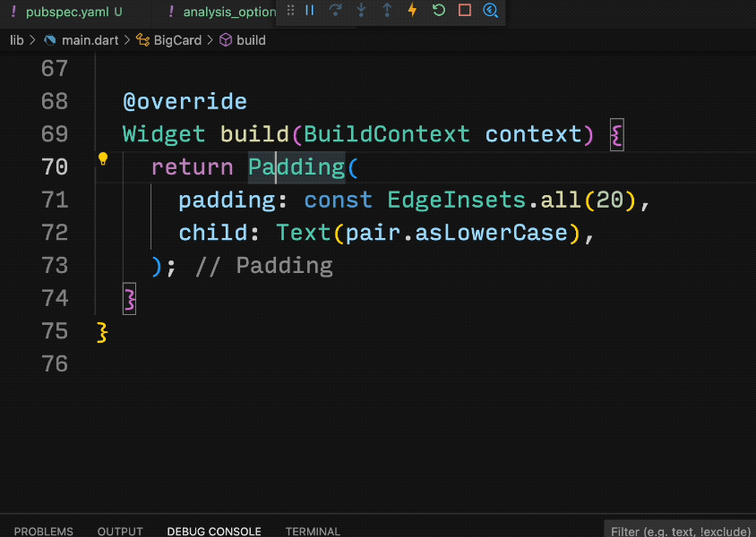Click the debug console filter input field
Image resolution: width=756 pixels, height=537 pixels.
[681, 531]
